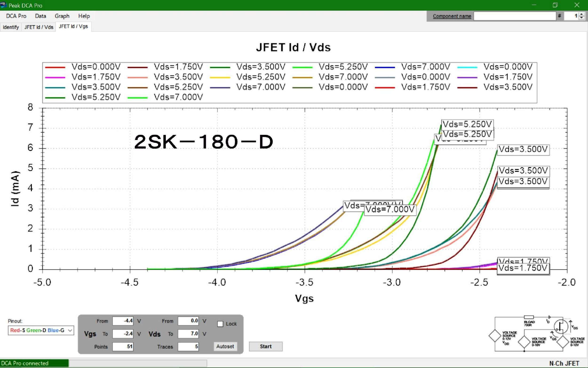Open the DCA Pro menu
The height and width of the screenshot is (368, 588).
(16, 16)
